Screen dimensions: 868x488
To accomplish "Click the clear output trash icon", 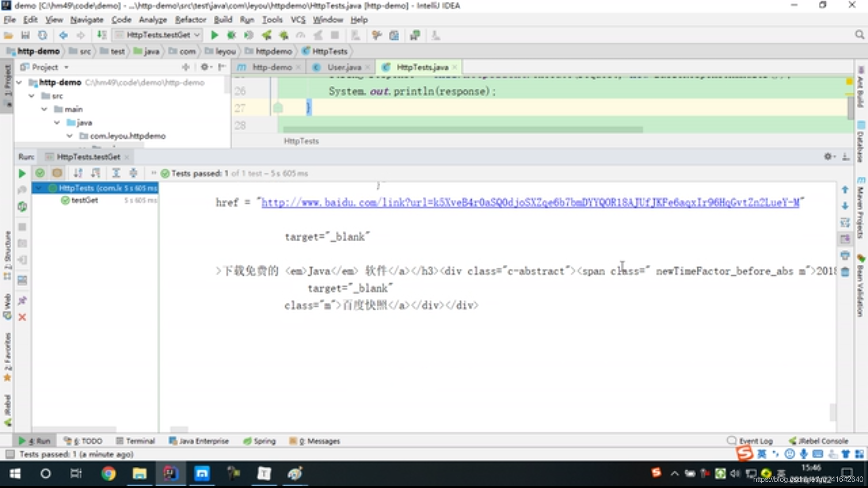I will point(845,272).
